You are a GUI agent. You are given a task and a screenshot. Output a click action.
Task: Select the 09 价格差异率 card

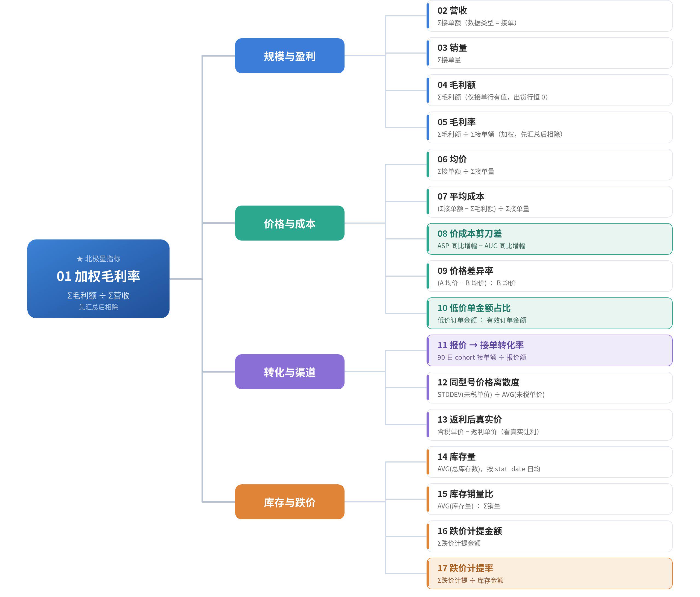pos(549,276)
